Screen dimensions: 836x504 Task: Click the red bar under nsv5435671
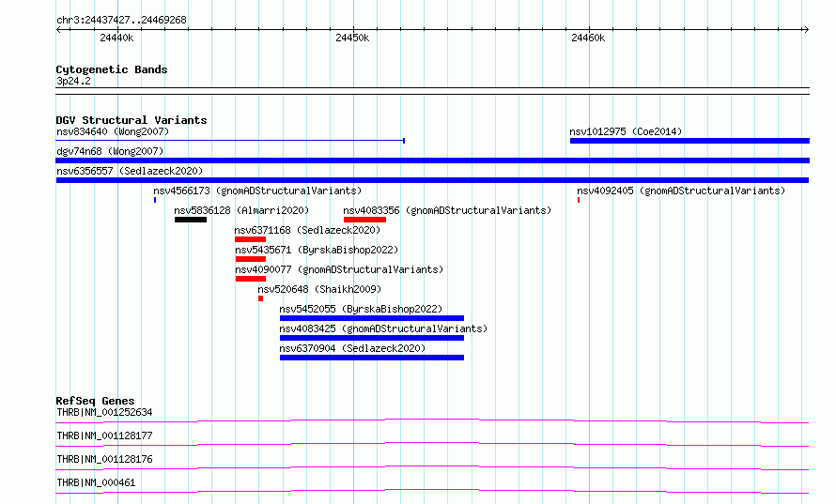[x=251, y=259]
